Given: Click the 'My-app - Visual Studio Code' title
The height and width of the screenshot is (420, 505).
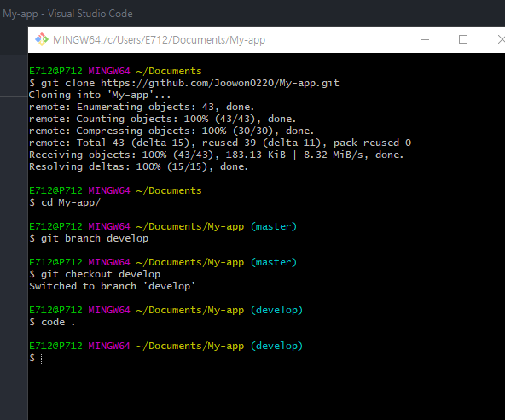Looking at the screenshot, I should click(x=67, y=14).
